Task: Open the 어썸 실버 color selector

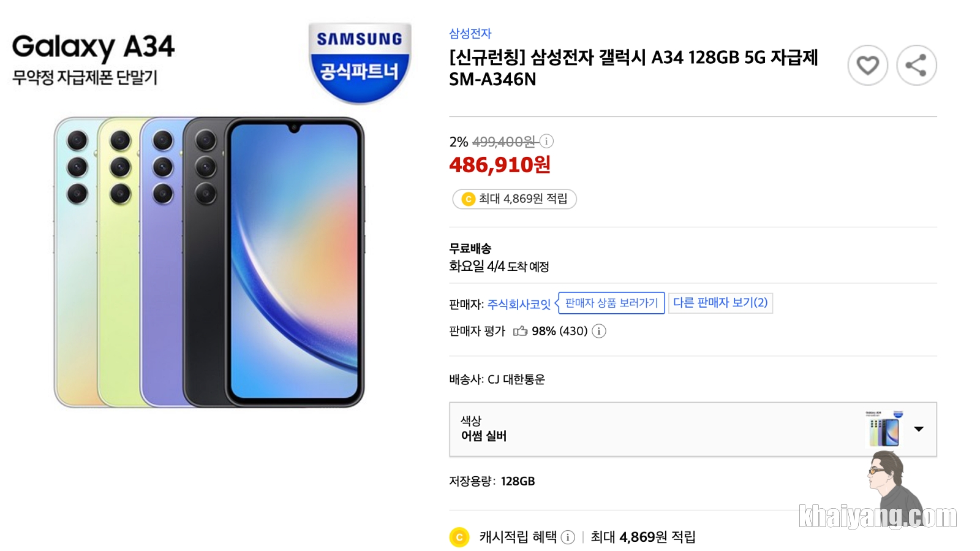Action: tap(693, 429)
